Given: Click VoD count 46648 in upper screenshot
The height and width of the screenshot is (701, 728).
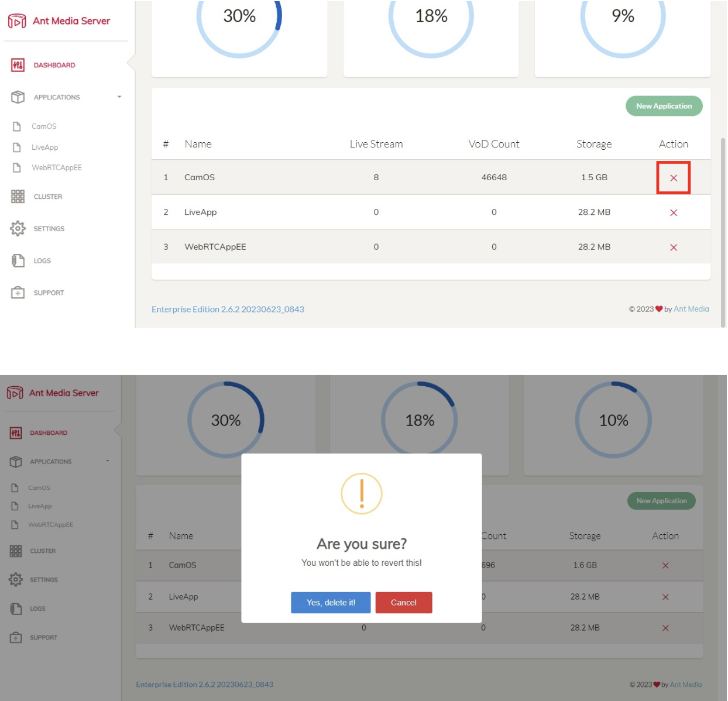Looking at the screenshot, I should point(494,177).
